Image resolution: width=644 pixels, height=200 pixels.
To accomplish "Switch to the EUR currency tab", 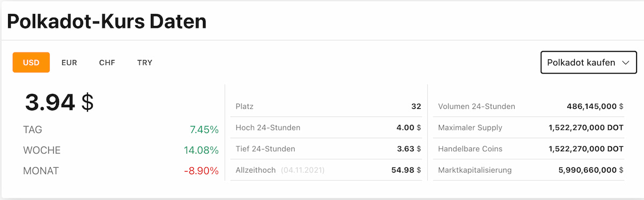I will coord(69,62).
